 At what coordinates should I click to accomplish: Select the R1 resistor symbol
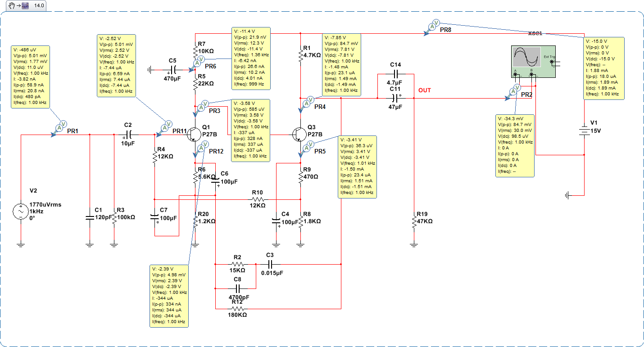click(300, 55)
